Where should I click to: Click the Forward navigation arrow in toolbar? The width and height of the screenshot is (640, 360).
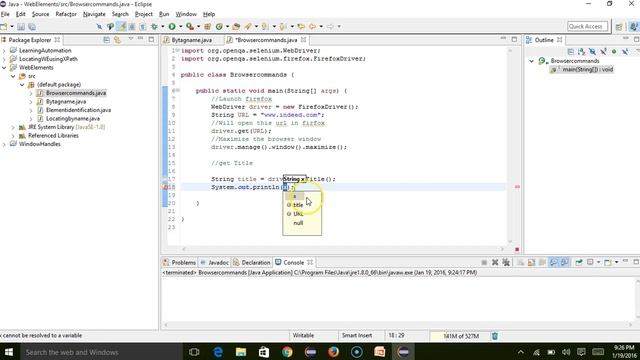click(x=330, y=27)
